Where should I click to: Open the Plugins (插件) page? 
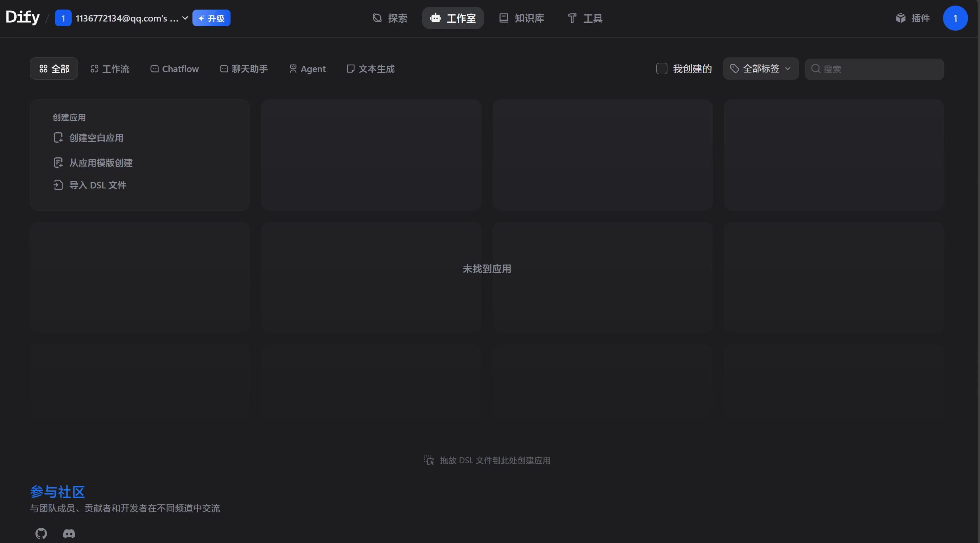[912, 18]
